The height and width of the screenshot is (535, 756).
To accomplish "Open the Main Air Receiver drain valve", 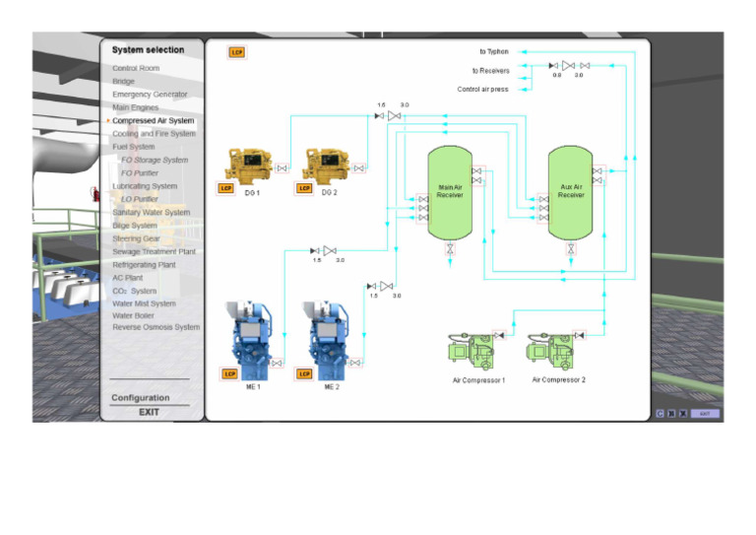I will click(450, 249).
